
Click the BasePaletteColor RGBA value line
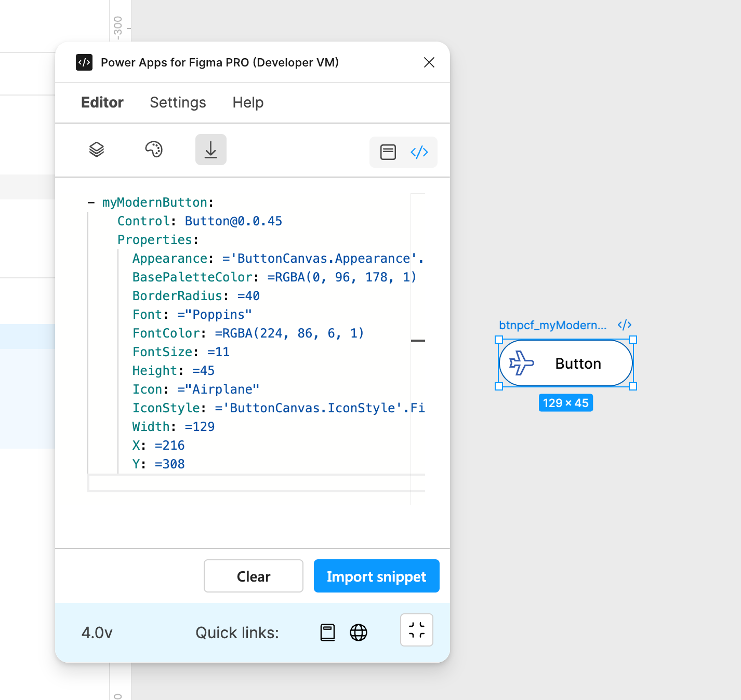(274, 277)
